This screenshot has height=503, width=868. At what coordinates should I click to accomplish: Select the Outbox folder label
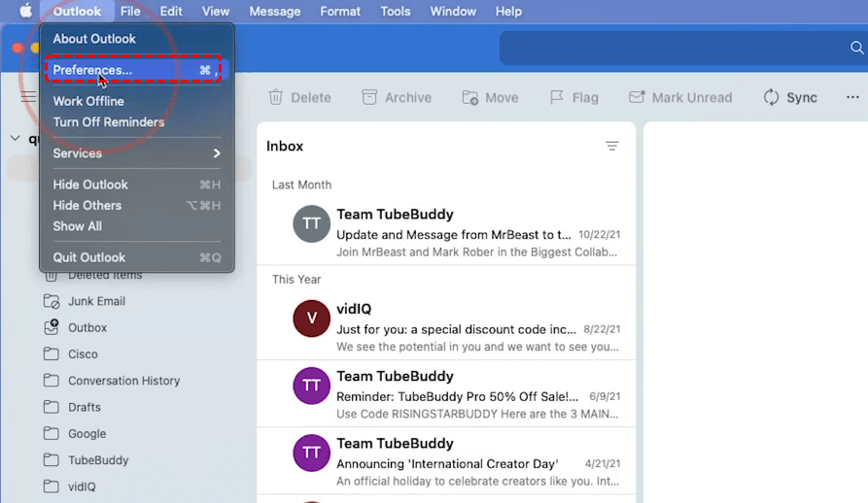[x=87, y=328]
